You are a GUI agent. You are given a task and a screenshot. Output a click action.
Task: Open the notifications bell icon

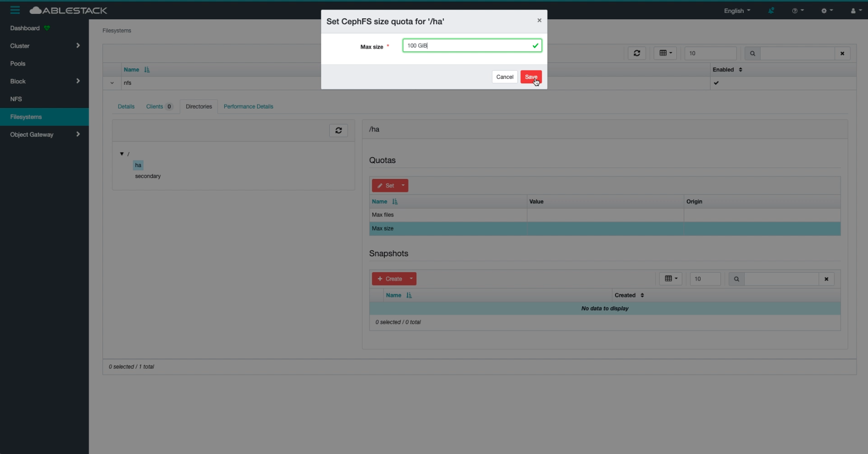[771, 10]
